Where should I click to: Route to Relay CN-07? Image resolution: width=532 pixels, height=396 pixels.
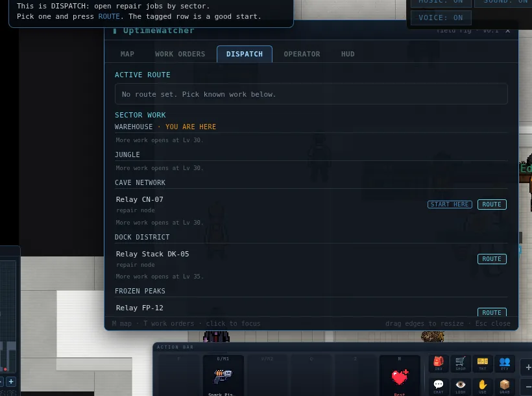click(492, 204)
